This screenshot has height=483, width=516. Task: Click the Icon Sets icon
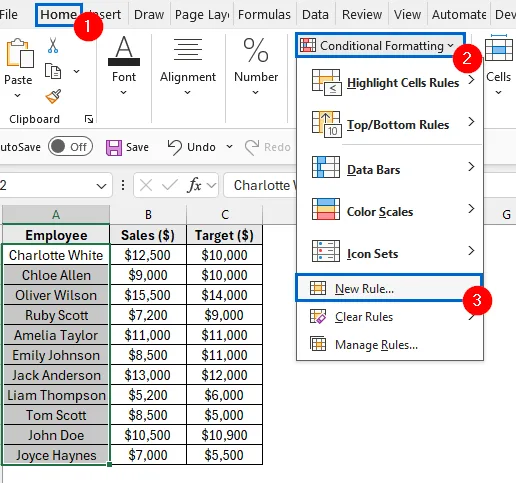[x=326, y=251]
